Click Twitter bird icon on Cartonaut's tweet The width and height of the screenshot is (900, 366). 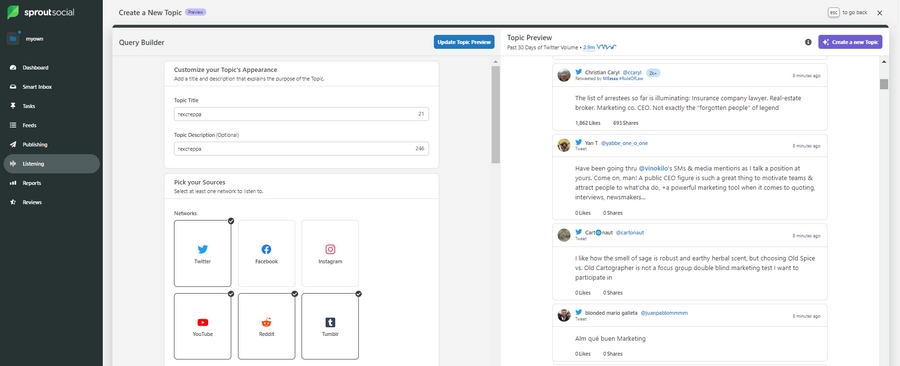coord(579,232)
